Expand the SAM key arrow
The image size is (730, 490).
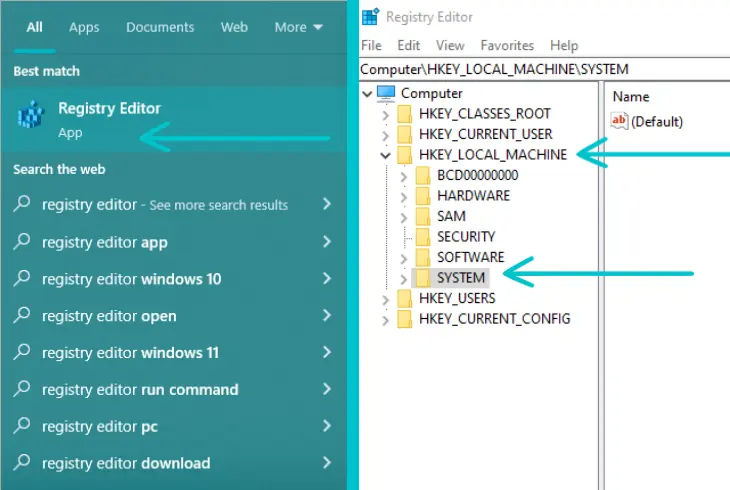pos(404,217)
